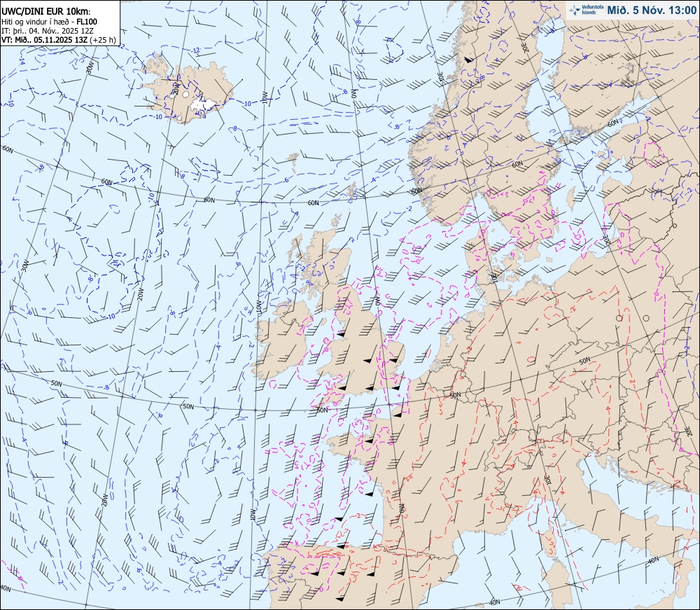
Task: Select the "Mið. 5 Nóv. 13:00" date header
Action: (652, 11)
